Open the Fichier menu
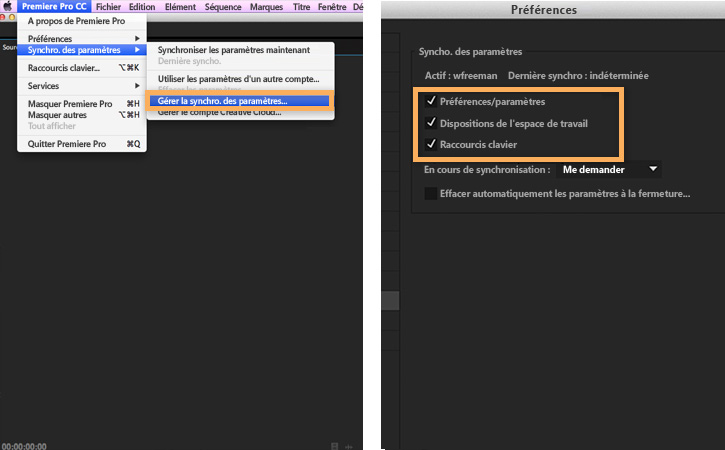 click(108, 7)
